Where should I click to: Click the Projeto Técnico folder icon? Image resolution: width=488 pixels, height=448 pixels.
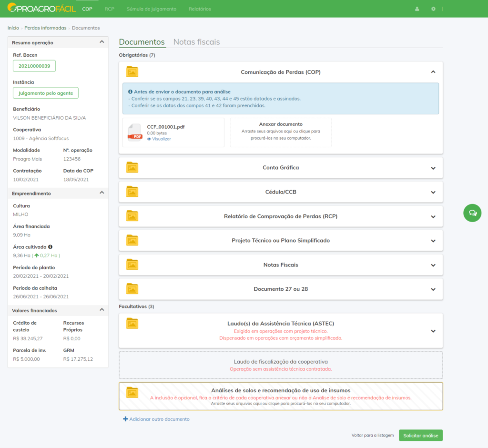click(132, 240)
